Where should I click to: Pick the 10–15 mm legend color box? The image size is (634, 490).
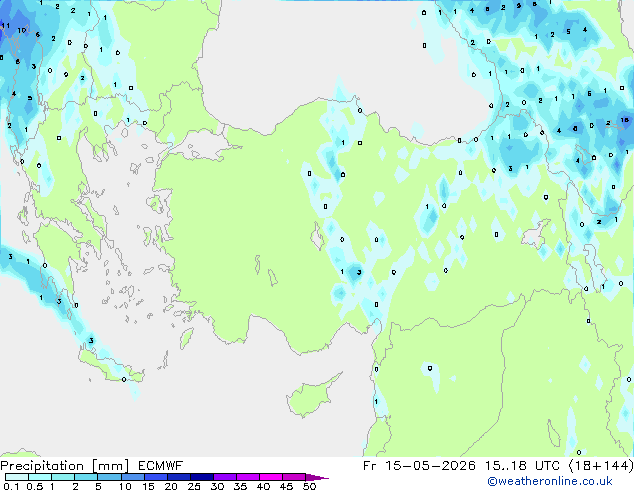pos(132,477)
